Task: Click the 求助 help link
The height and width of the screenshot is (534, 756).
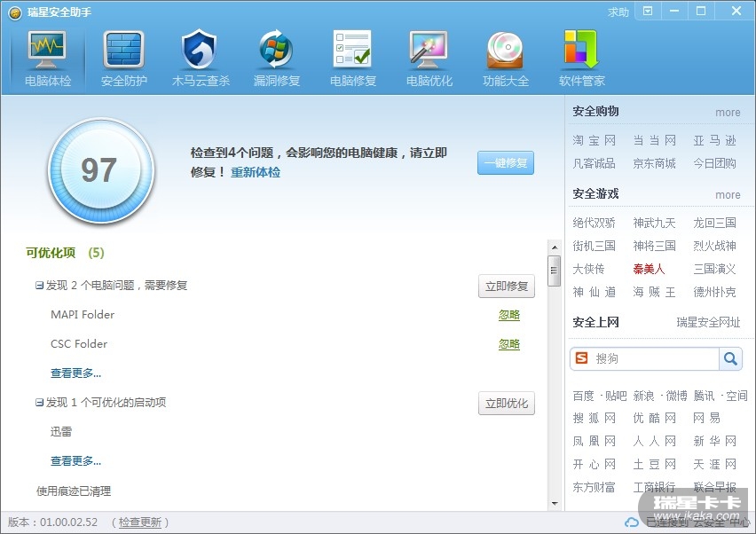Action: click(618, 12)
